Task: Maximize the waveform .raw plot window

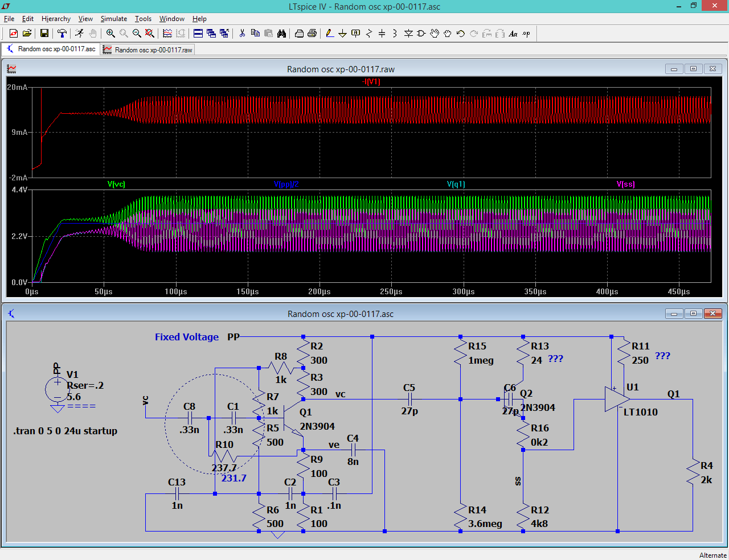Action: tap(693, 69)
